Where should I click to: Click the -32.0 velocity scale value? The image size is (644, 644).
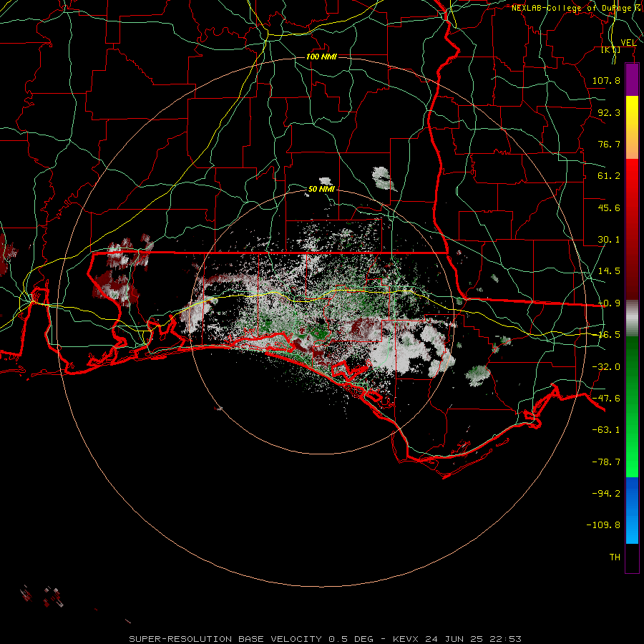click(606, 367)
